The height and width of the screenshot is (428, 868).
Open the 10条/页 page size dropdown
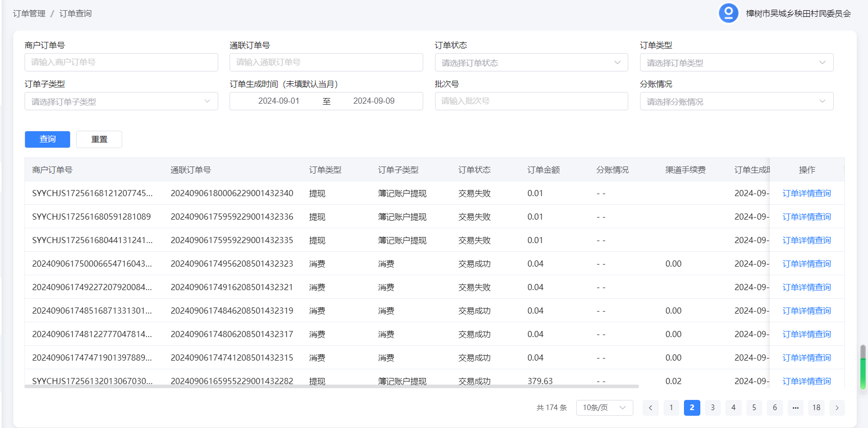[605, 408]
